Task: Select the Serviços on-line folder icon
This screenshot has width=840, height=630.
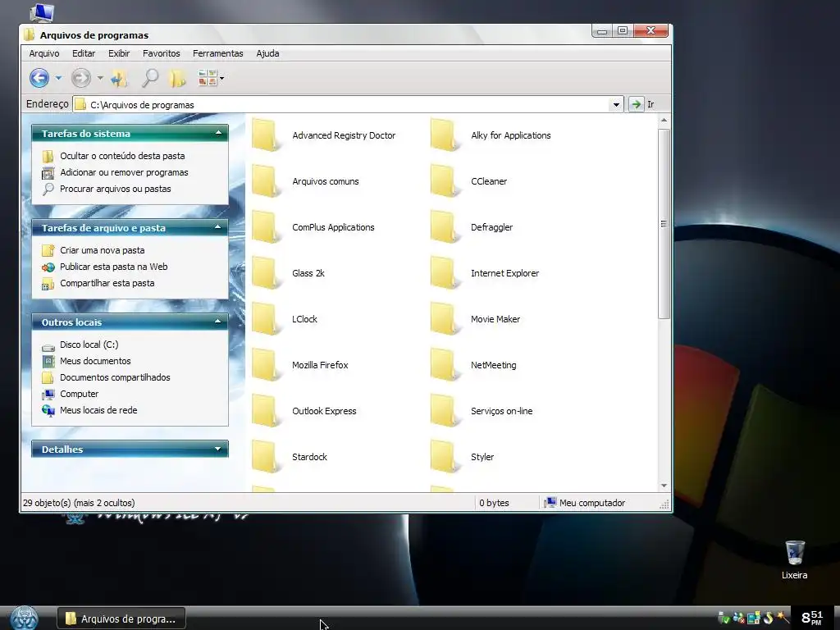Action: (445, 411)
